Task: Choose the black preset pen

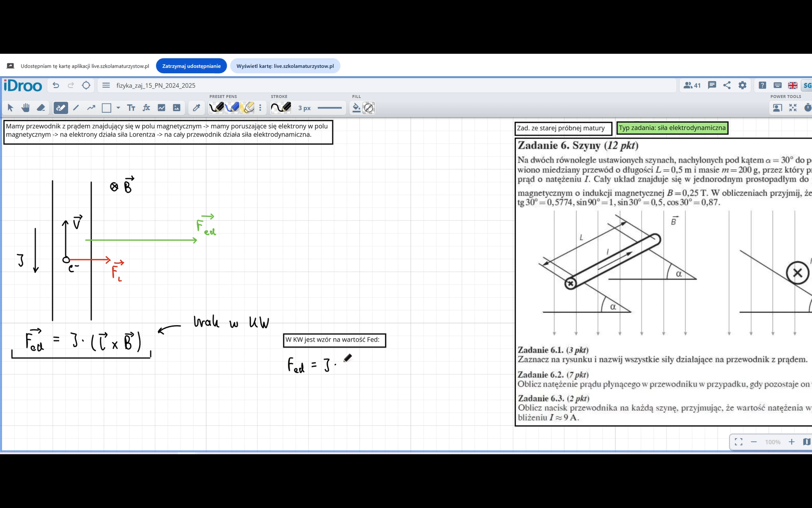Action: coord(217,108)
